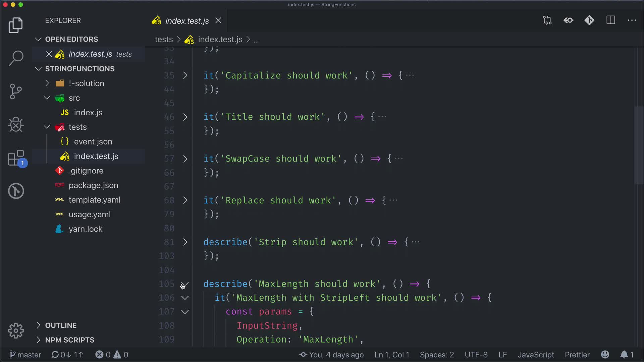Change JavaScript language mode in status bar

click(536, 355)
